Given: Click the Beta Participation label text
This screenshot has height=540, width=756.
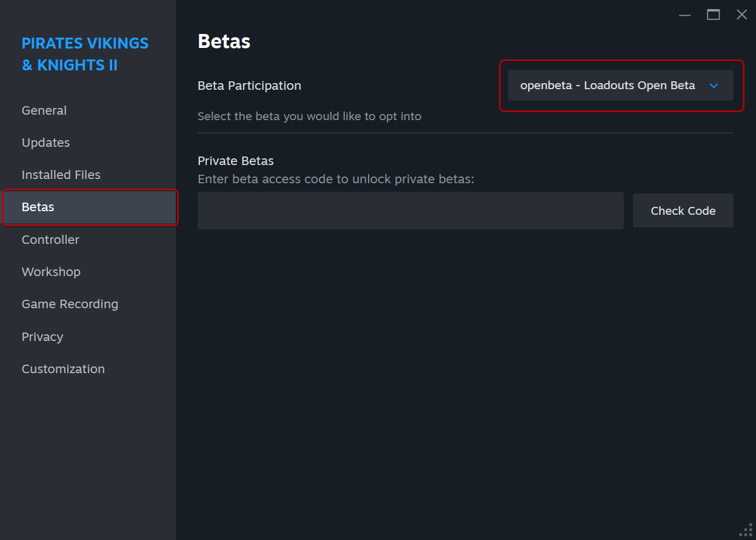Looking at the screenshot, I should pyautogui.click(x=249, y=86).
